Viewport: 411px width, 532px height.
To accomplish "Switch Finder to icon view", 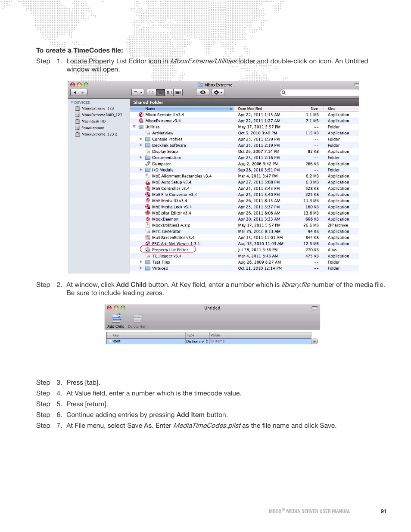I will [151, 93].
